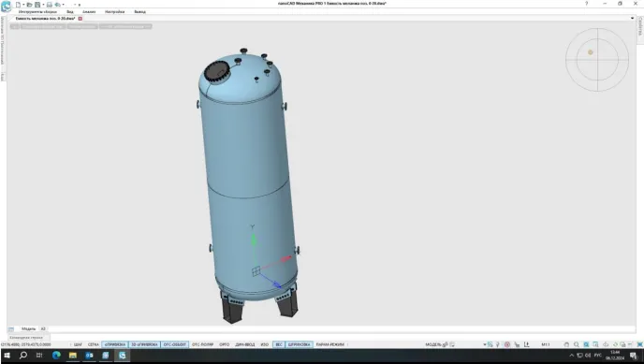
Task: Toggle the СЕТКА grid mode
Action: click(x=94, y=344)
